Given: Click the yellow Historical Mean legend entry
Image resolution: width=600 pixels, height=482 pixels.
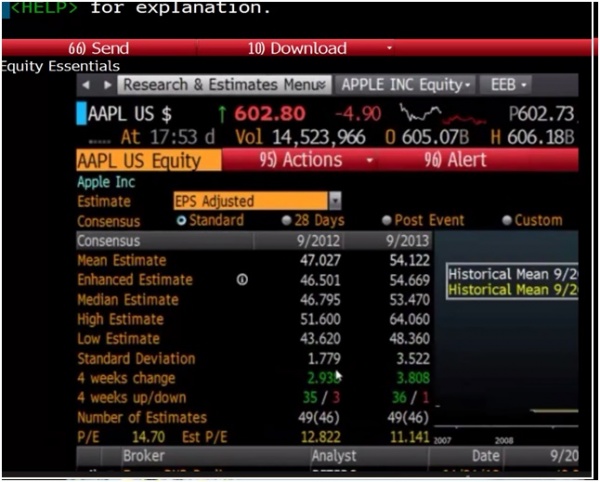Looking at the screenshot, I should pyautogui.click(x=513, y=289).
